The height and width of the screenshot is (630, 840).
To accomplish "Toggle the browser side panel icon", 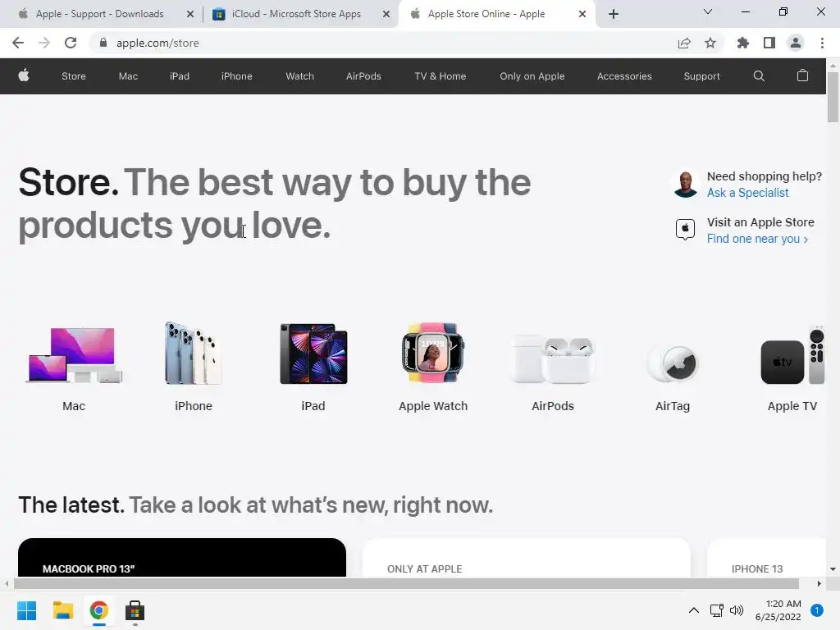I will [769, 43].
